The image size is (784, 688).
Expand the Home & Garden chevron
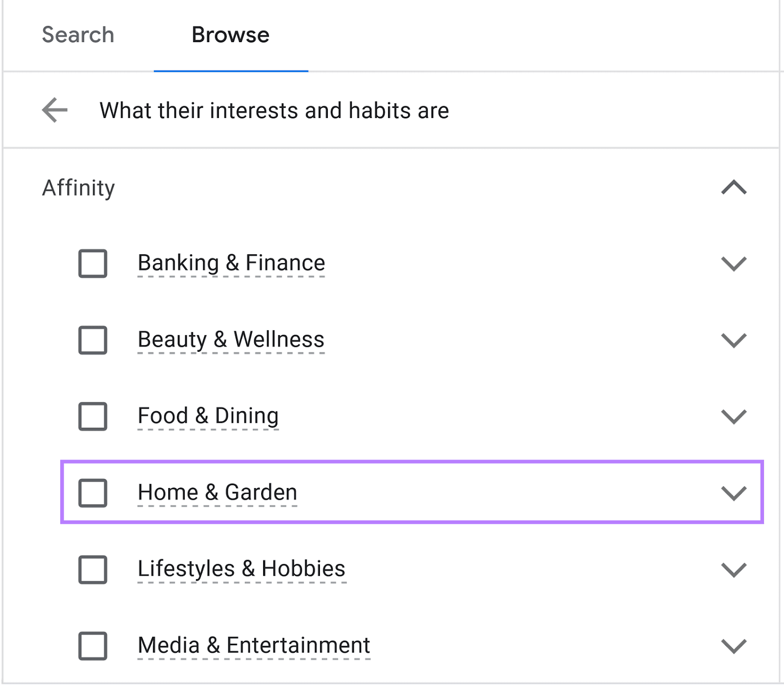click(x=734, y=493)
